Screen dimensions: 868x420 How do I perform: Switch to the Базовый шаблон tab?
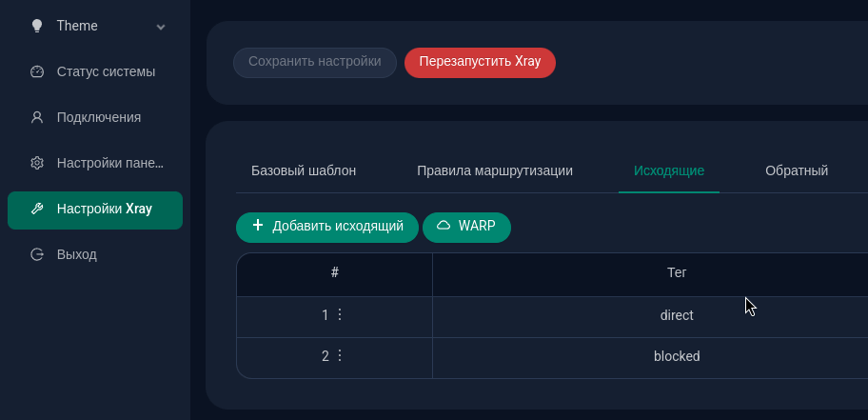point(304,170)
